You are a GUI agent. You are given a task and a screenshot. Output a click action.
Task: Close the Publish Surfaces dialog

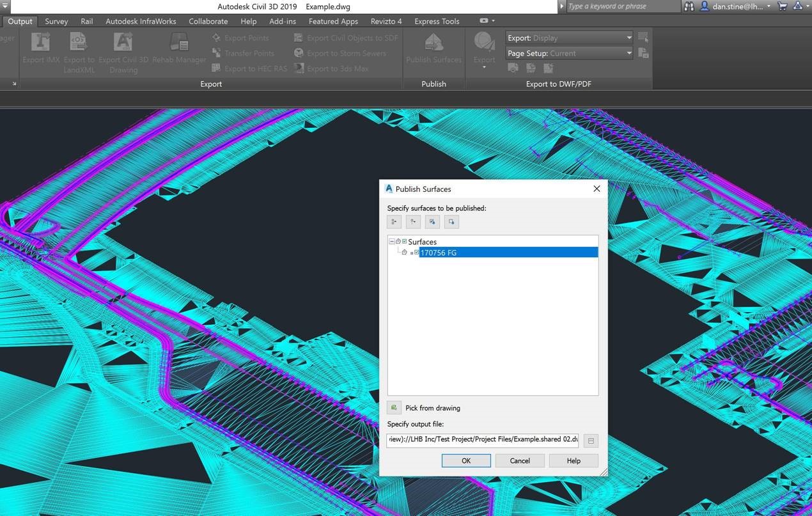click(x=597, y=189)
